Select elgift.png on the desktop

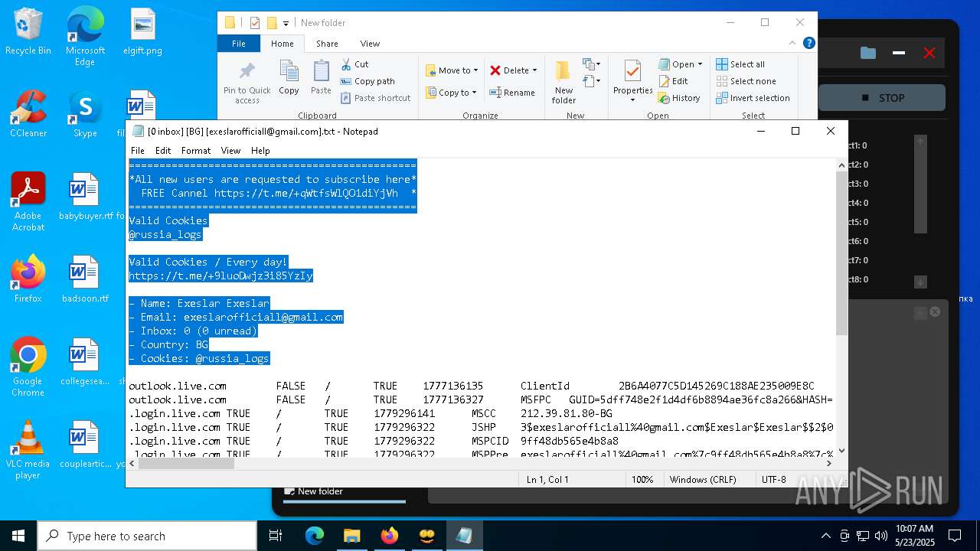142,31
